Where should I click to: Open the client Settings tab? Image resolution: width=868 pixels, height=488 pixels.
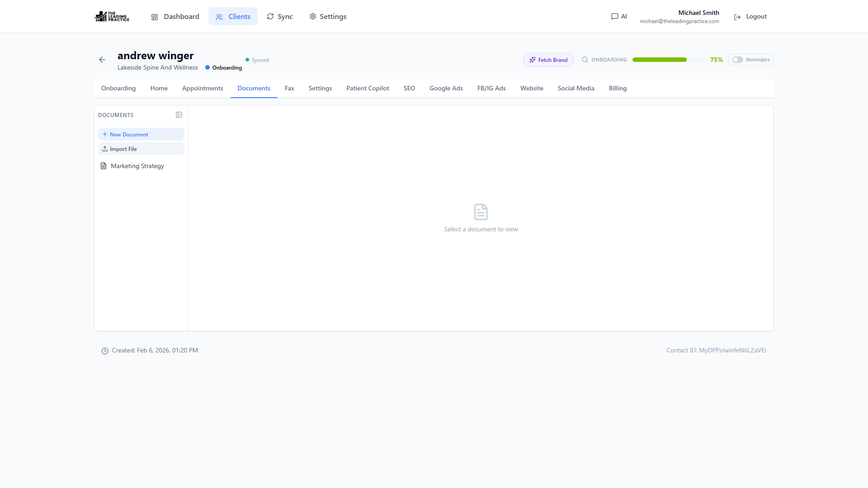click(320, 88)
